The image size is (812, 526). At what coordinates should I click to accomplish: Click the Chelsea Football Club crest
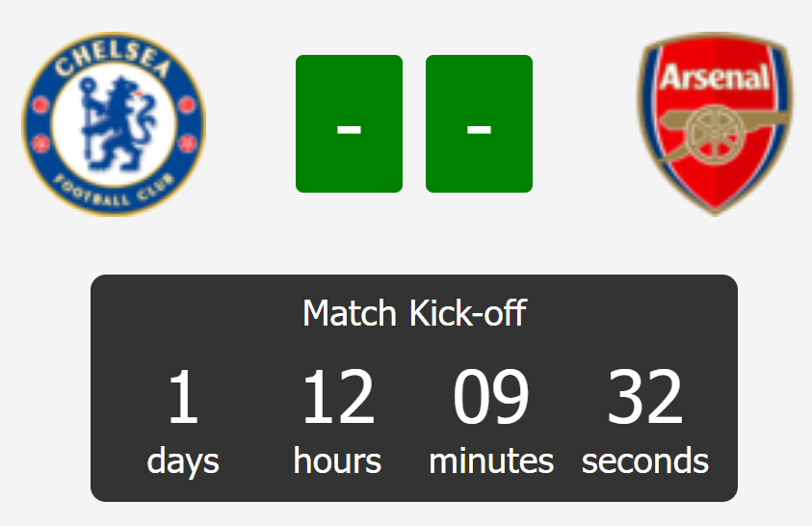click(114, 123)
